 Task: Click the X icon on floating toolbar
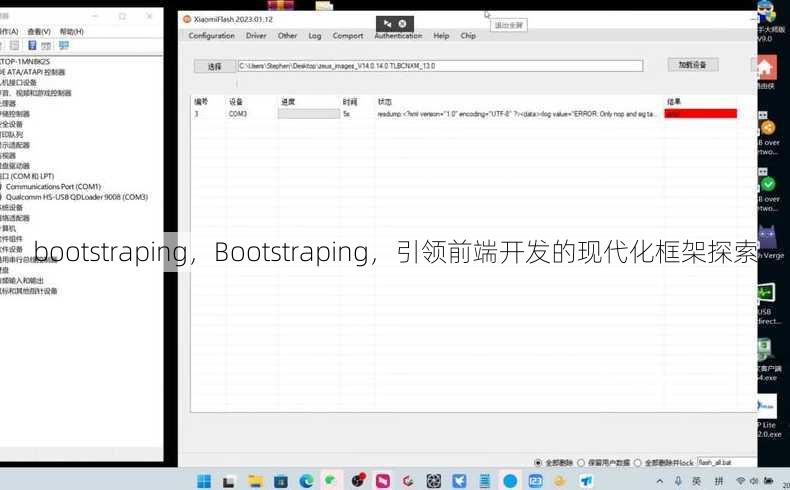tap(403, 24)
